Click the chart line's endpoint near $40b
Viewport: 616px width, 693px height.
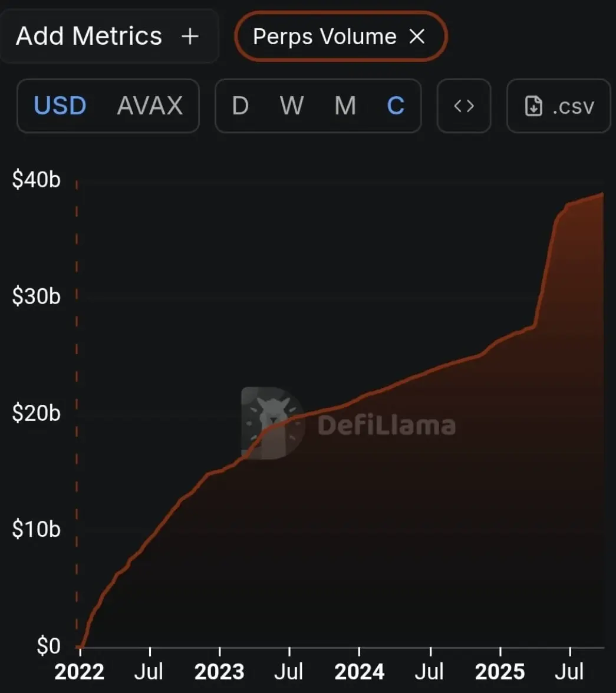(x=602, y=193)
